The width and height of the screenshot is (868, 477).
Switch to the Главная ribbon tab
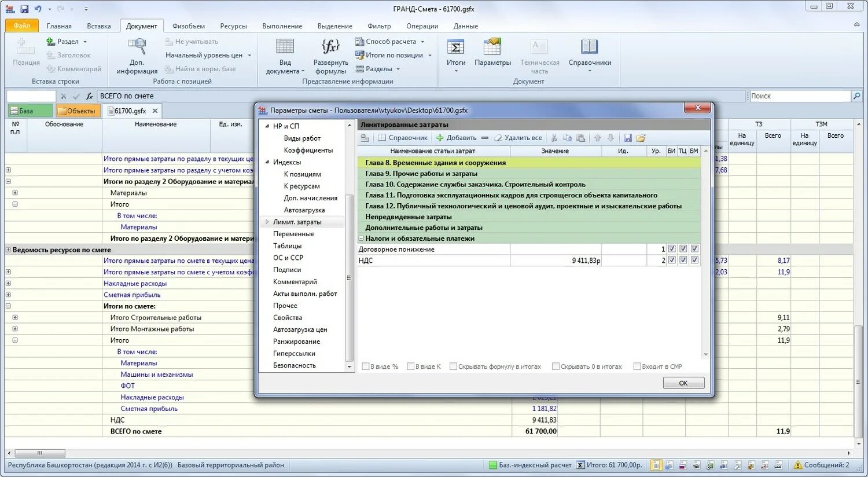pyautogui.click(x=59, y=26)
